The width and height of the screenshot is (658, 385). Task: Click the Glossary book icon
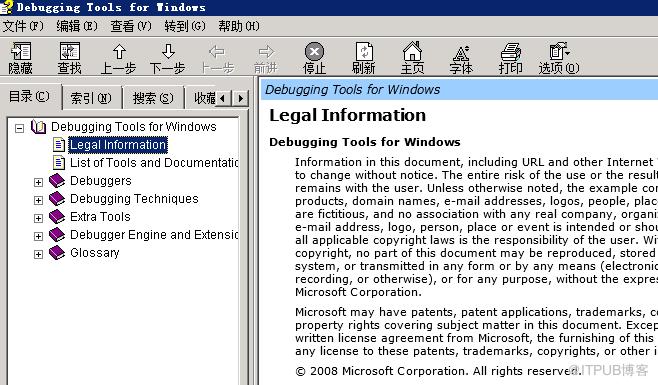(57, 253)
